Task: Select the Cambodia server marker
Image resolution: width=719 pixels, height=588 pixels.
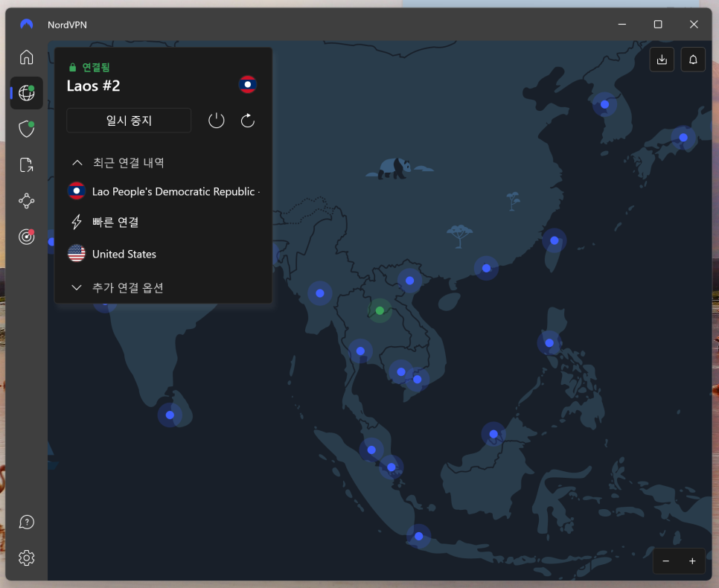Action: pos(401,372)
